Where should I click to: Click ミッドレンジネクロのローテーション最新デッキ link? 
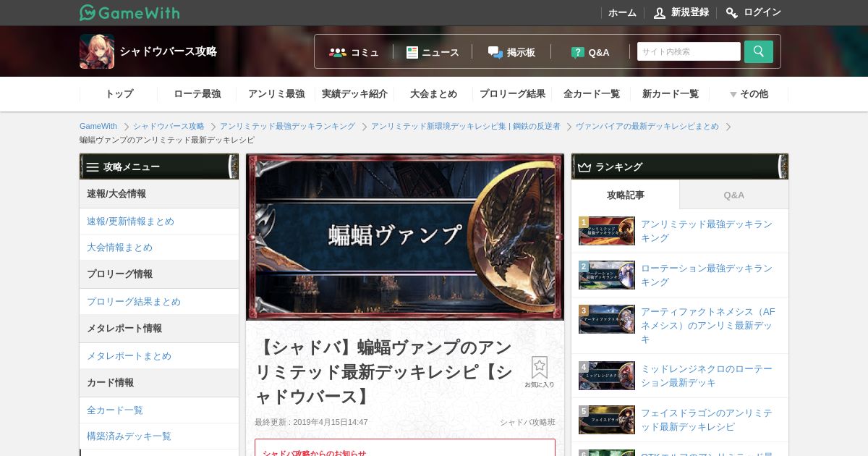[x=707, y=376]
